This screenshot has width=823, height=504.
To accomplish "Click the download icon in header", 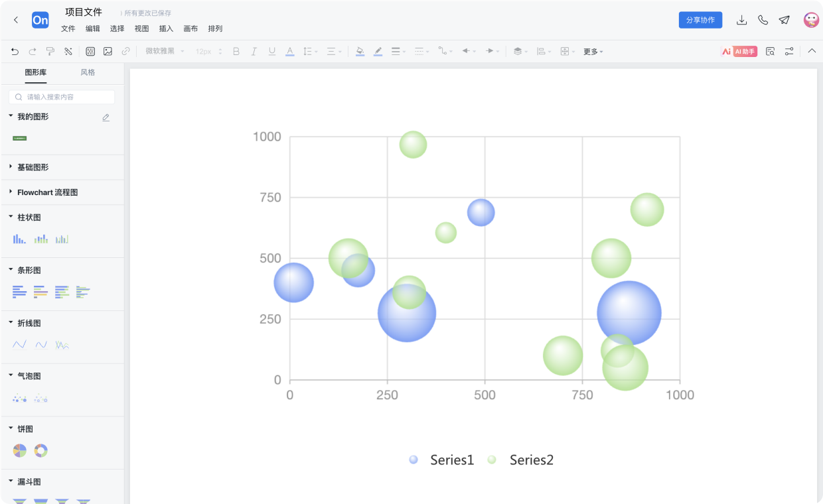I will [742, 20].
